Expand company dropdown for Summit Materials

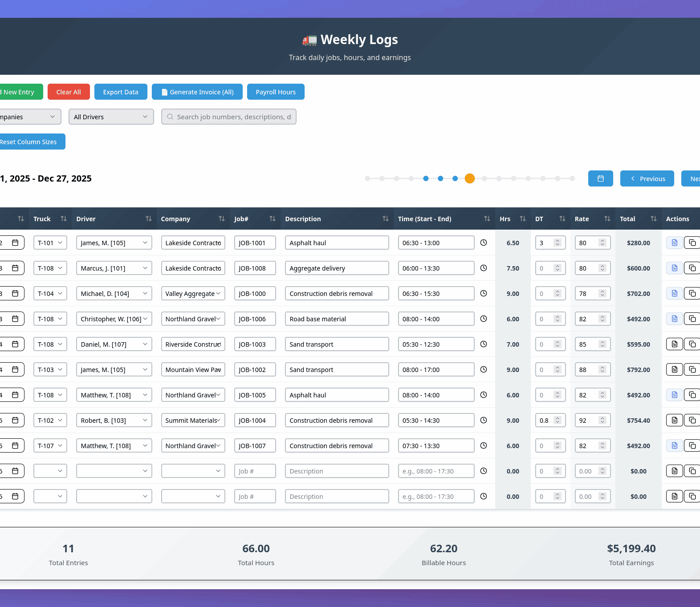pos(193,420)
